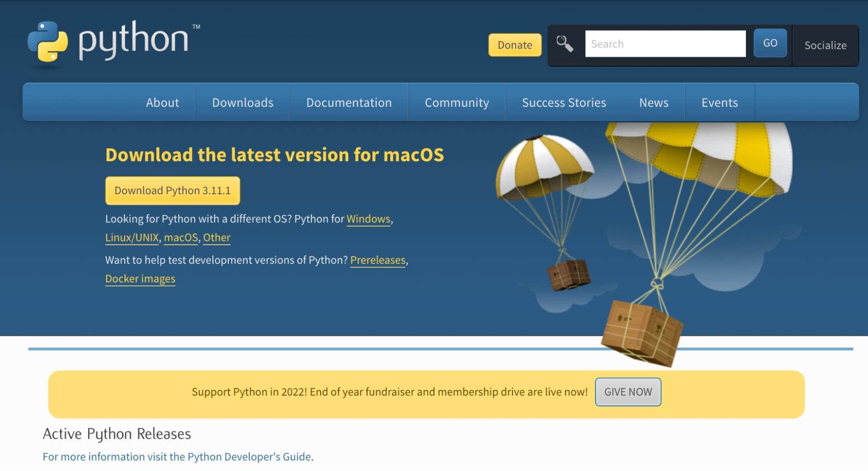Click the GO search button
This screenshot has height=471, width=868.
click(x=770, y=43)
